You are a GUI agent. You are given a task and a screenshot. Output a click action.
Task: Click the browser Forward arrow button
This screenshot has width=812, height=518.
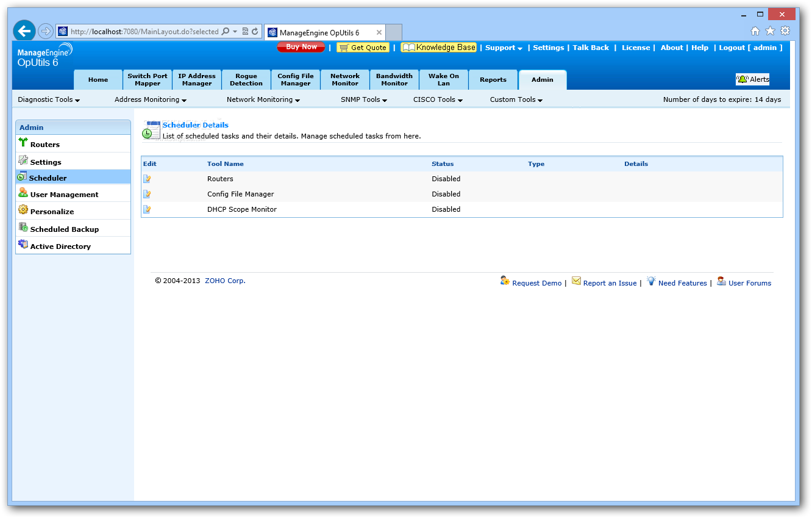click(46, 31)
